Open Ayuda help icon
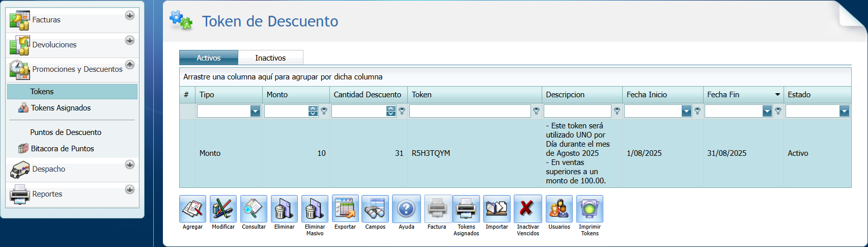 (x=406, y=209)
